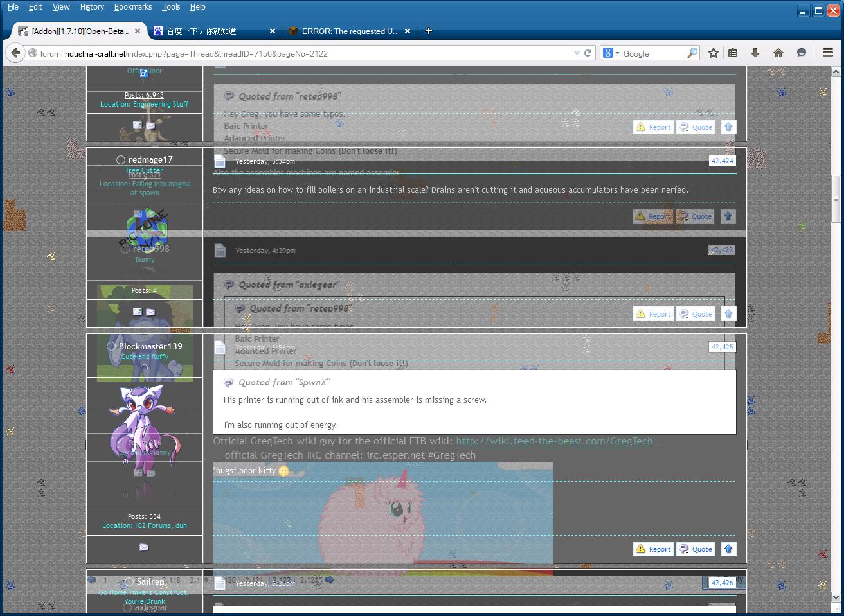Open the wiki.feed-the-beast.com/GregTech link
The height and width of the screenshot is (616, 844).
(554, 441)
